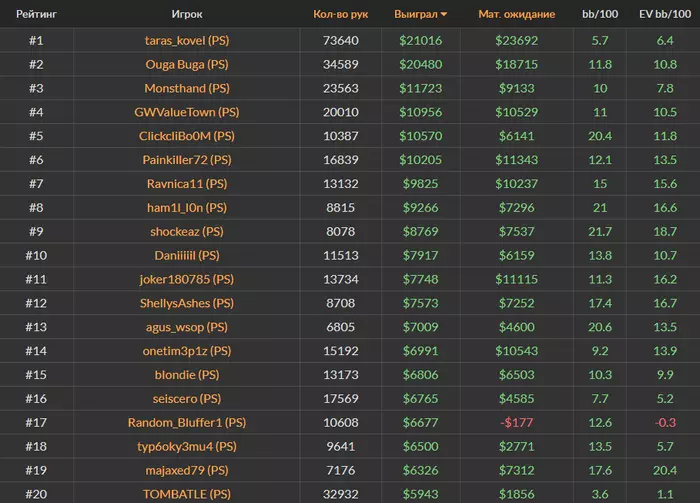Click the Рейтинг column header

click(x=36, y=14)
